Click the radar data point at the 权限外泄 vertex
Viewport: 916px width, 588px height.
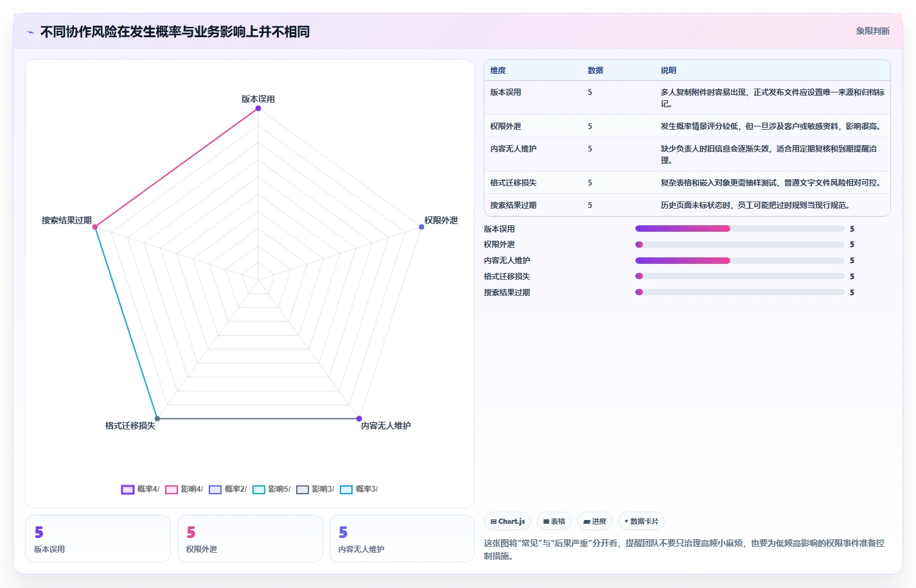click(421, 227)
